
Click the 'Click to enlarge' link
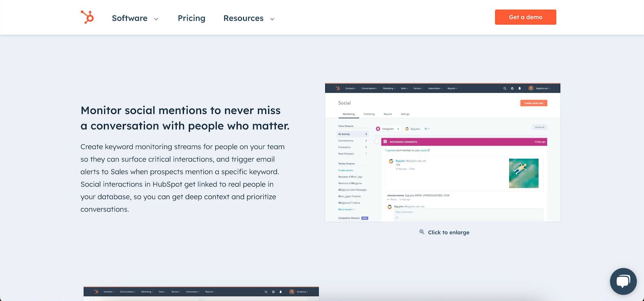(x=444, y=232)
